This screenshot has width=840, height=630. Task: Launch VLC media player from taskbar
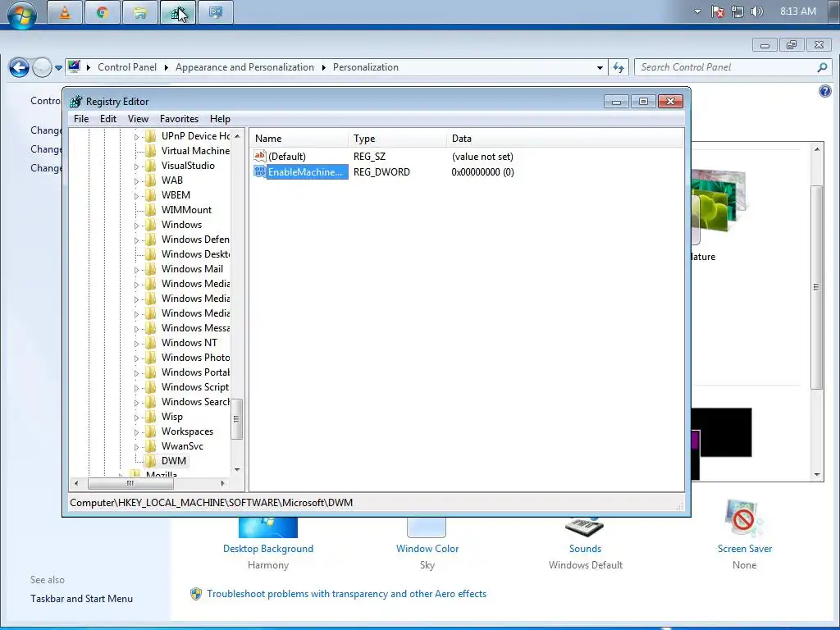click(x=65, y=12)
